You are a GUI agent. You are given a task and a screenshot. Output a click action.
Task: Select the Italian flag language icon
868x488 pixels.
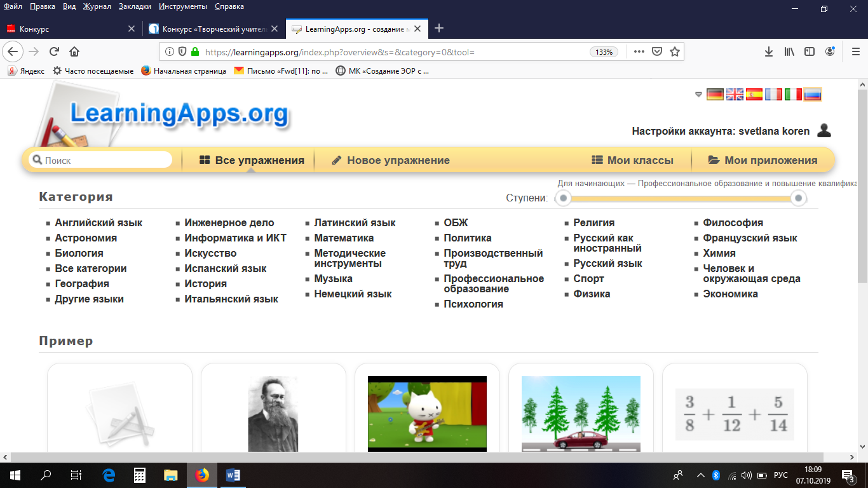[x=792, y=95]
